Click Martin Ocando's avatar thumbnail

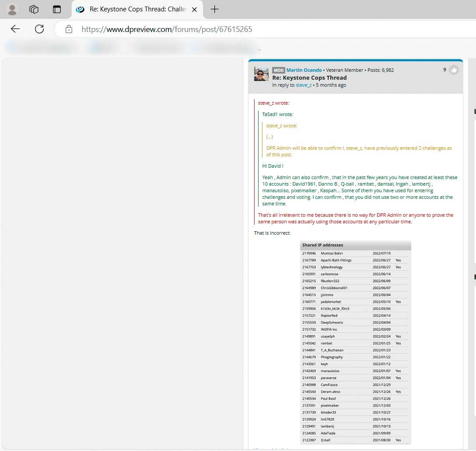[x=261, y=74]
